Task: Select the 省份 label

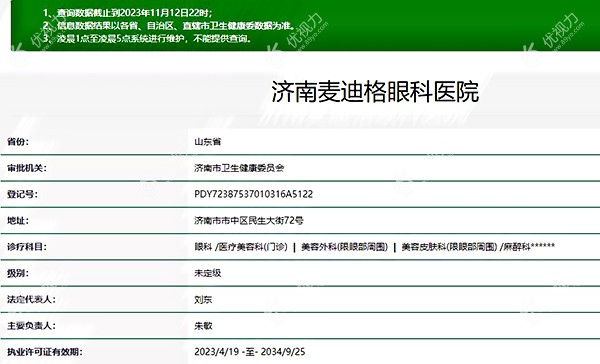Action: 18,142
